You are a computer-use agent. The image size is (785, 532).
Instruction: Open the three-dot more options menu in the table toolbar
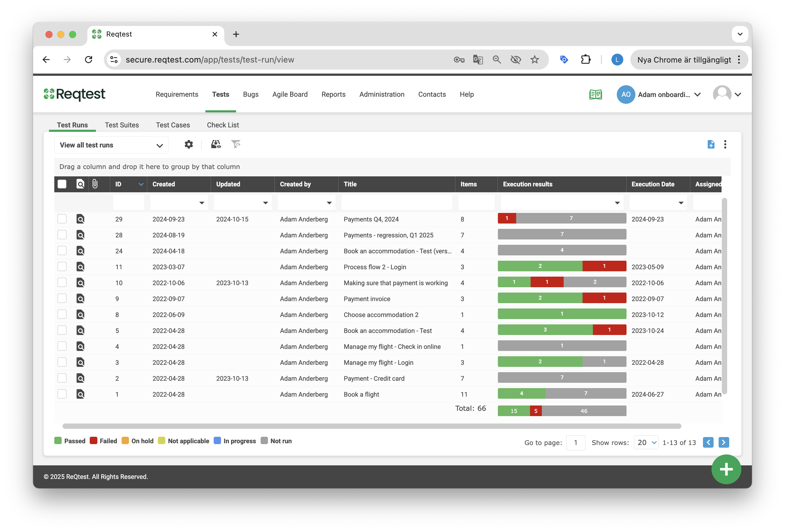(725, 145)
